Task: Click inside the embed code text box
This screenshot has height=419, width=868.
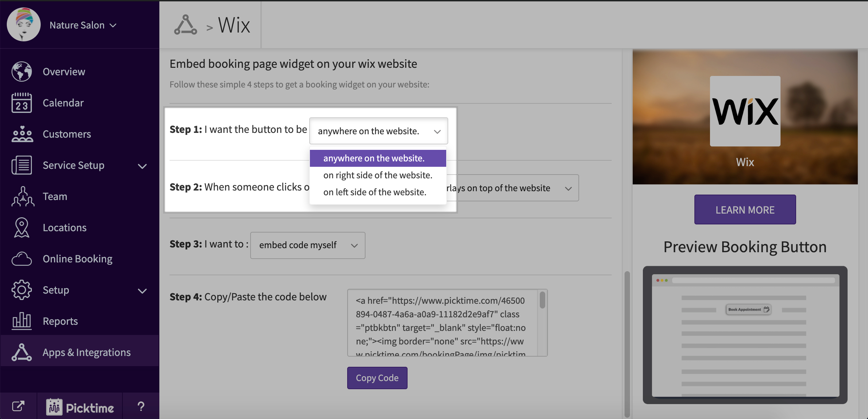Action: (x=441, y=322)
